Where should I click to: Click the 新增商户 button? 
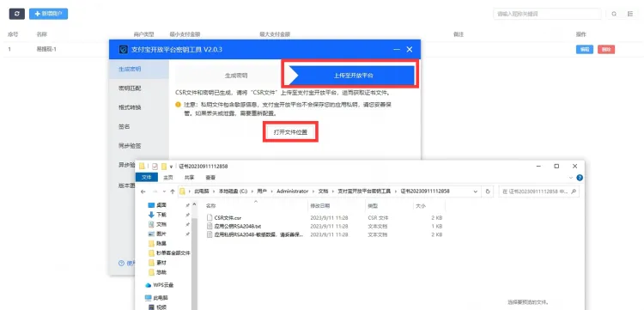pos(48,14)
